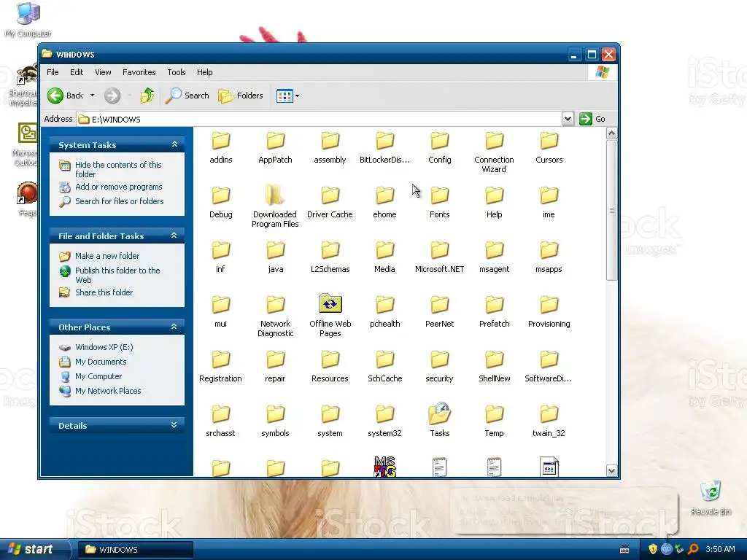
Task: Select the Help folder icon
Action: coord(494,195)
